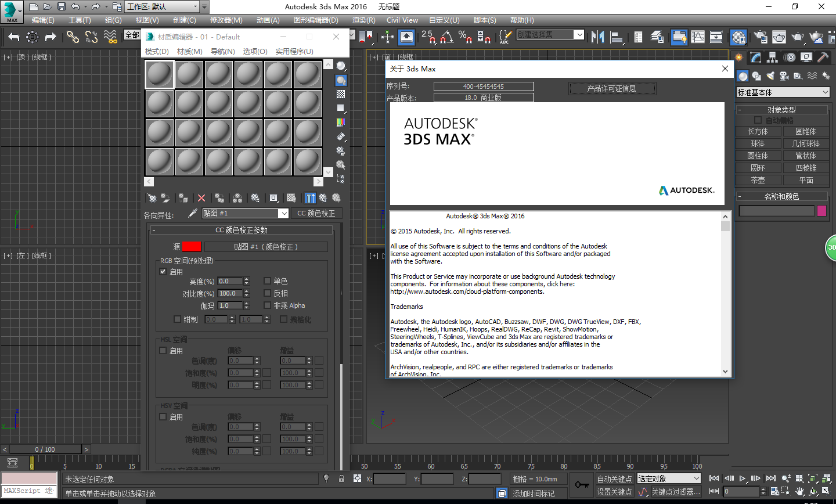Click the 长方体 create button
This screenshot has height=504, width=836.
[758, 131]
